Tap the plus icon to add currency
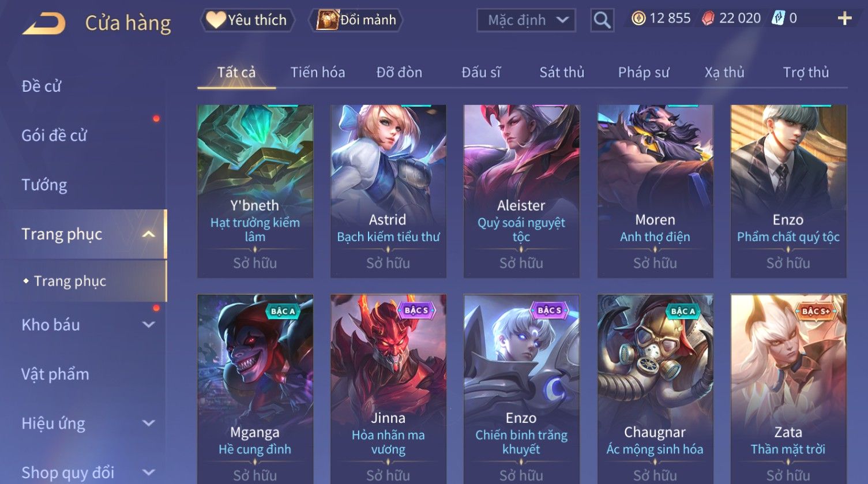 (844, 19)
